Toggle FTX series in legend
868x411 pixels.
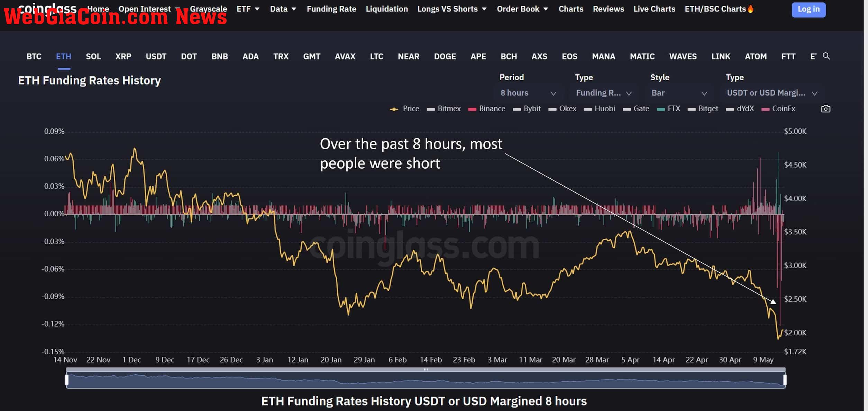click(x=668, y=109)
